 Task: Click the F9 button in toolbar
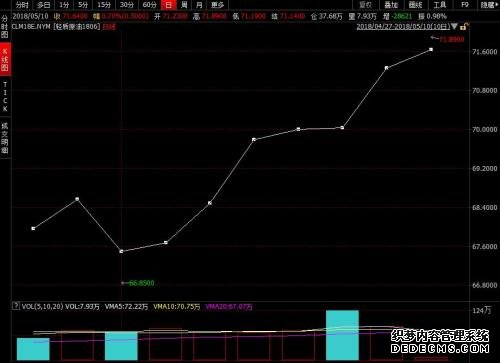[465, 5]
